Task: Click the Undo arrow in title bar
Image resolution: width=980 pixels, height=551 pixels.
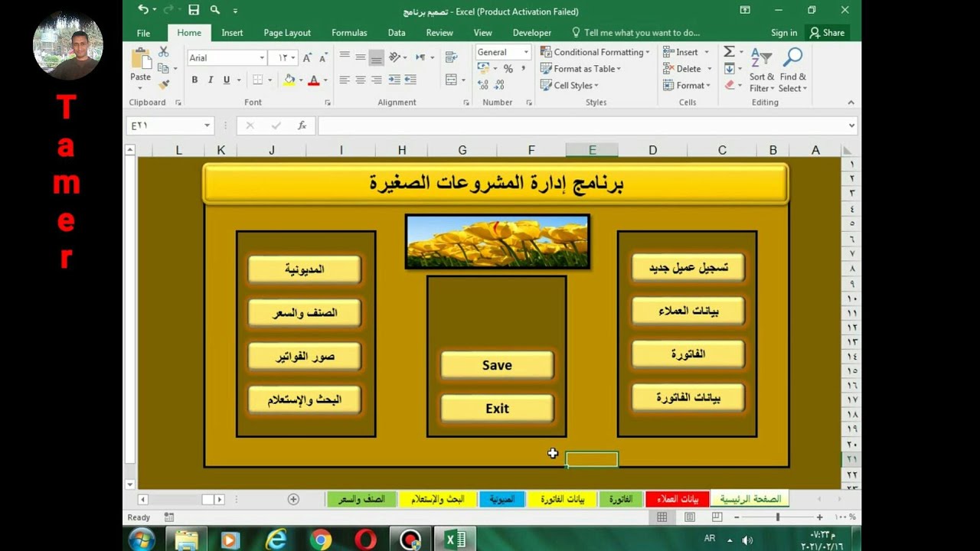Action: (x=143, y=10)
